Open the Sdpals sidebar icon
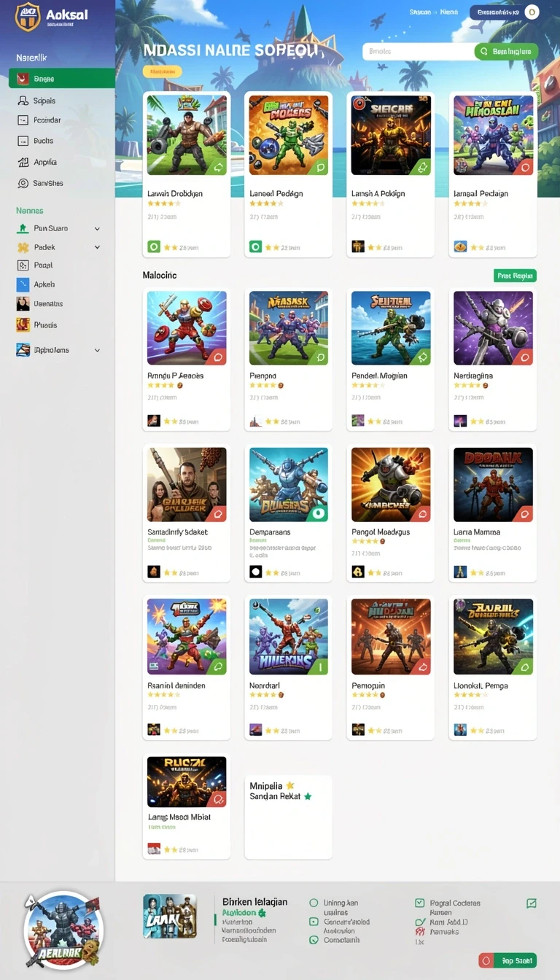The height and width of the screenshot is (980, 560). [23, 101]
